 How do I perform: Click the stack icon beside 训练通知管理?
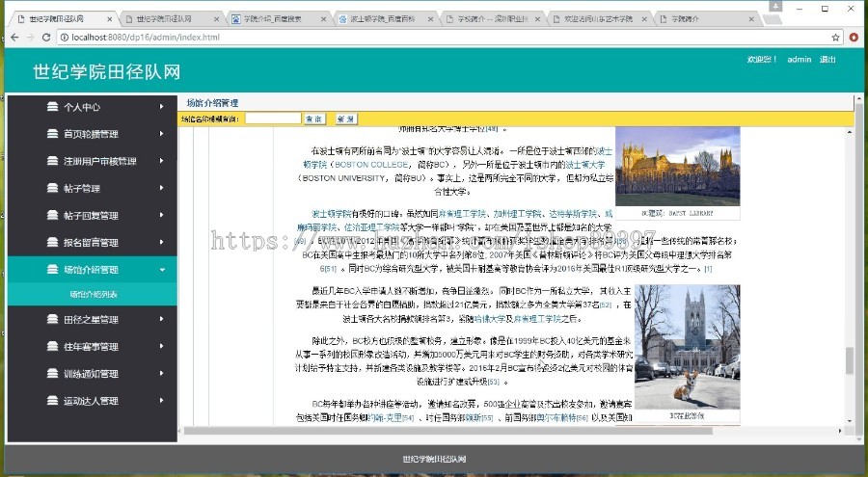(53, 374)
